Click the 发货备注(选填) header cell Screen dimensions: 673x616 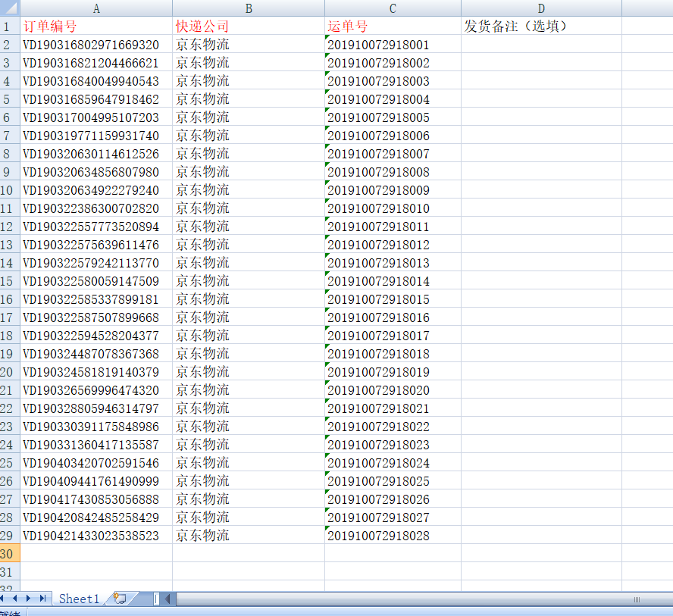click(x=541, y=27)
